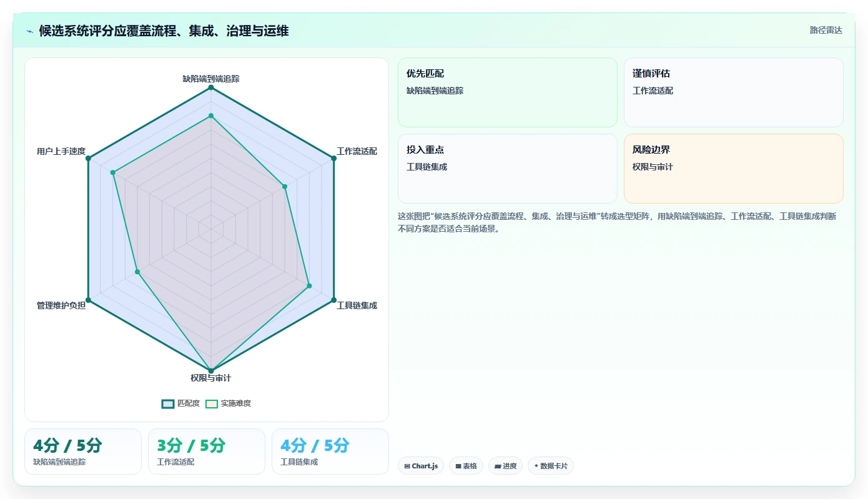
Task: Toggle the 实施难度 legend swatch
Action: point(212,403)
